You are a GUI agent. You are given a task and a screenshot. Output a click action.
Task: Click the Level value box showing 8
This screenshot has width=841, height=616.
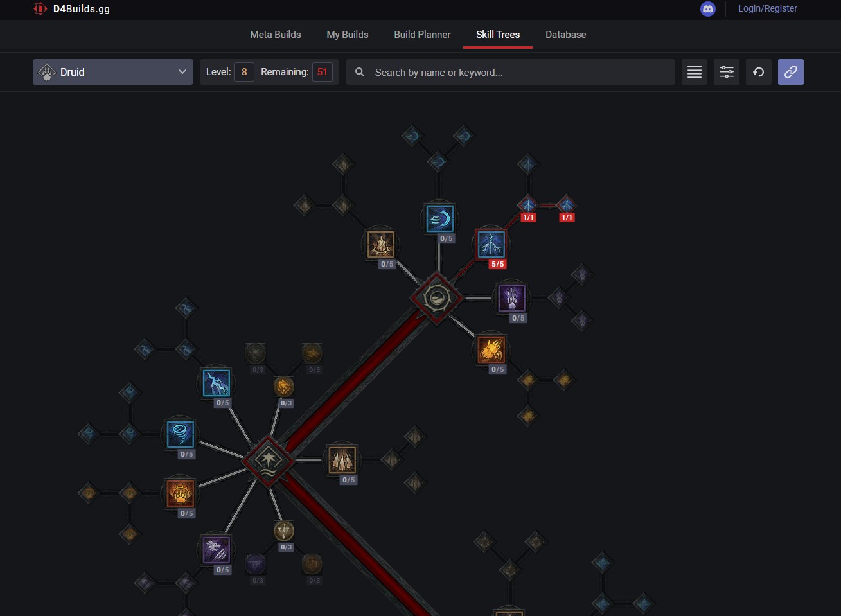pos(244,72)
